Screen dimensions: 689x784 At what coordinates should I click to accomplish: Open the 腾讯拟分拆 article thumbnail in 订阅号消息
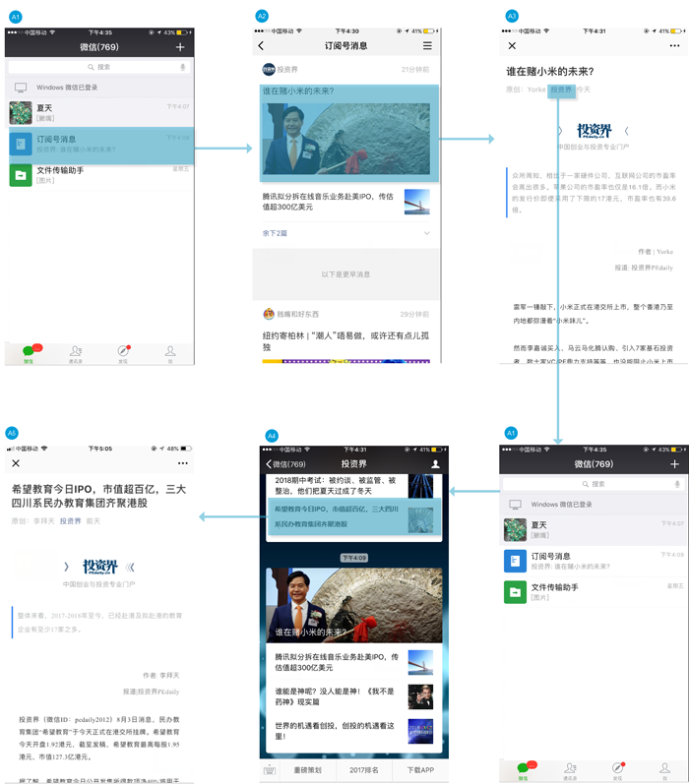[x=416, y=202]
